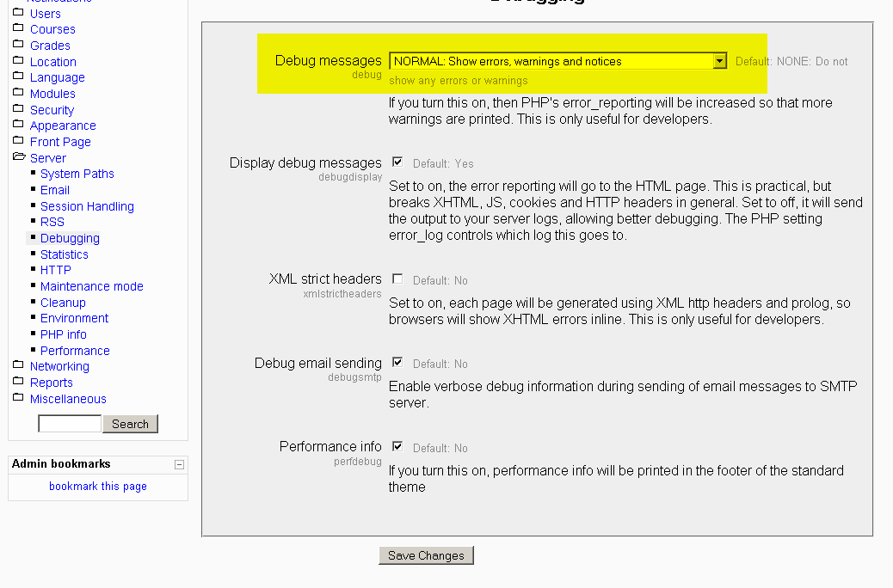Click the folder icon next to Users
The image size is (893, 588).
click(18, 12)
